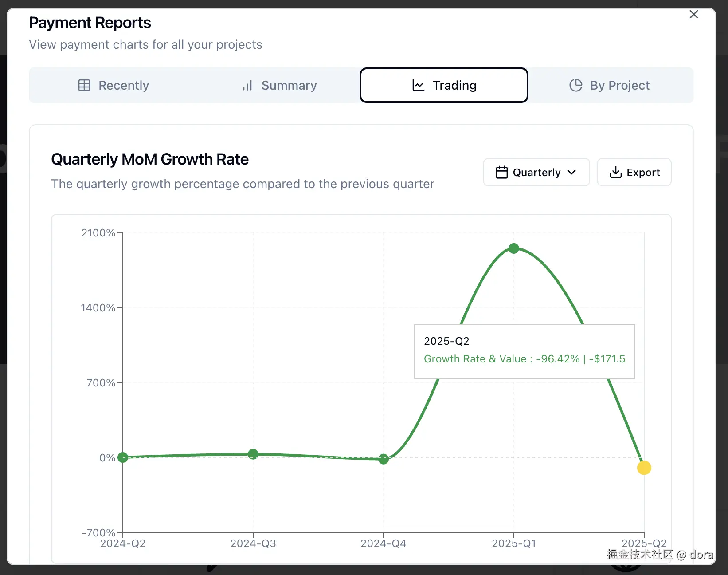
Task: Export the growth rate chart
Action: coord(634,172)
